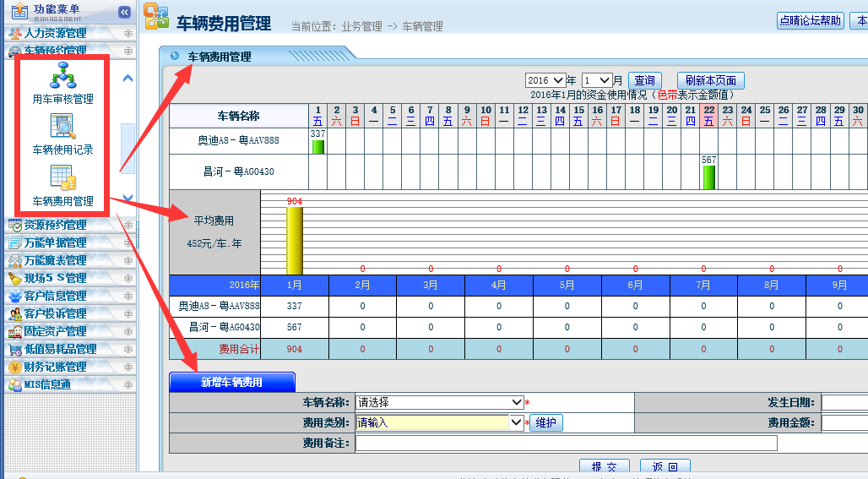
Task: Switch to the 新增车辆费用 tab
Action: (231, 382)
